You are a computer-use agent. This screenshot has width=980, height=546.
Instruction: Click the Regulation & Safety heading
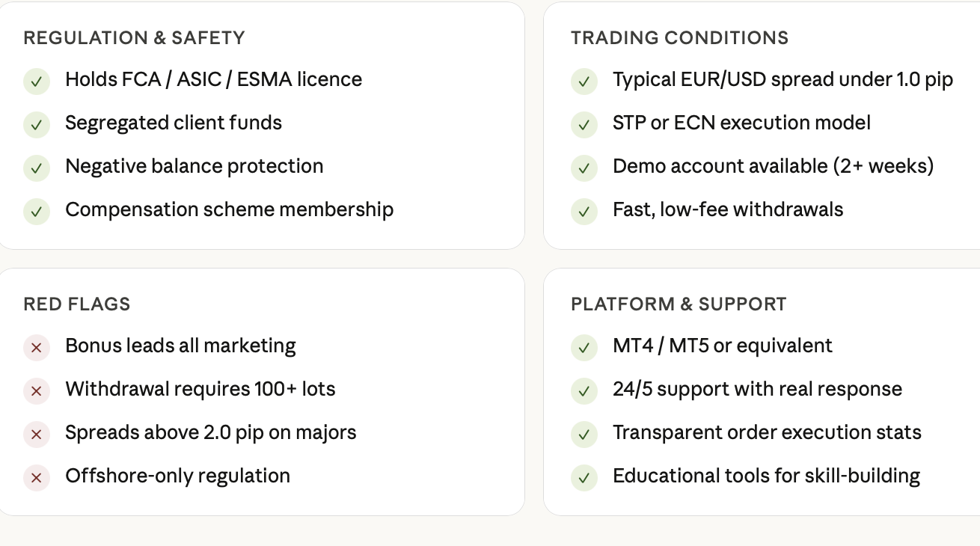point(134,38)
